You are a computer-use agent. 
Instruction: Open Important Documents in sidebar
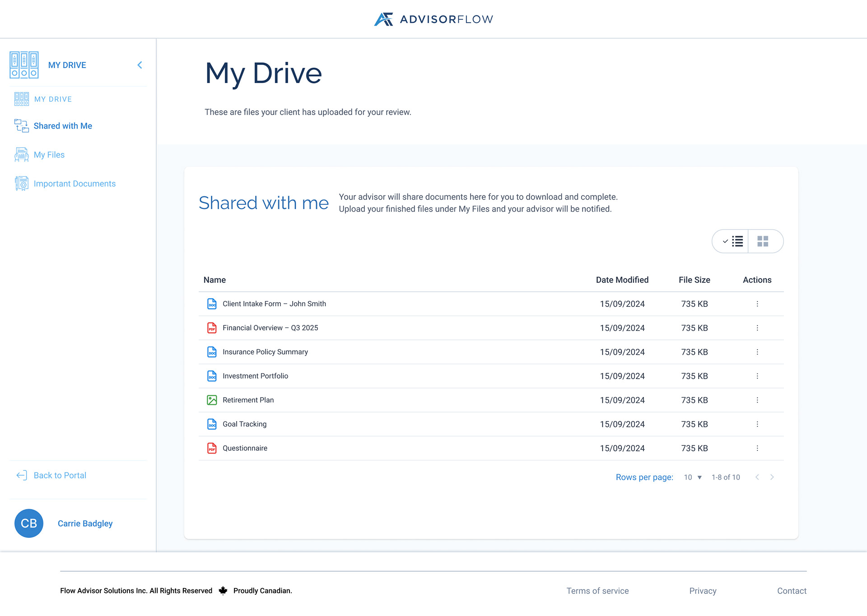point(75,184)
